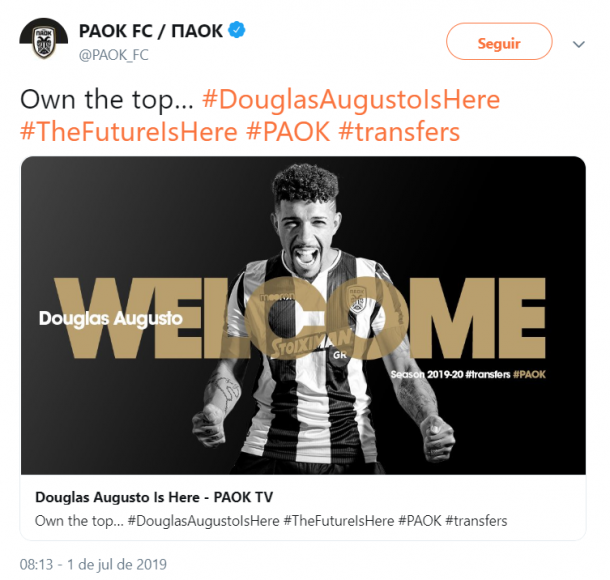Click the PAOK FC profile avatar
610x580 pixels.
[43, 42]
